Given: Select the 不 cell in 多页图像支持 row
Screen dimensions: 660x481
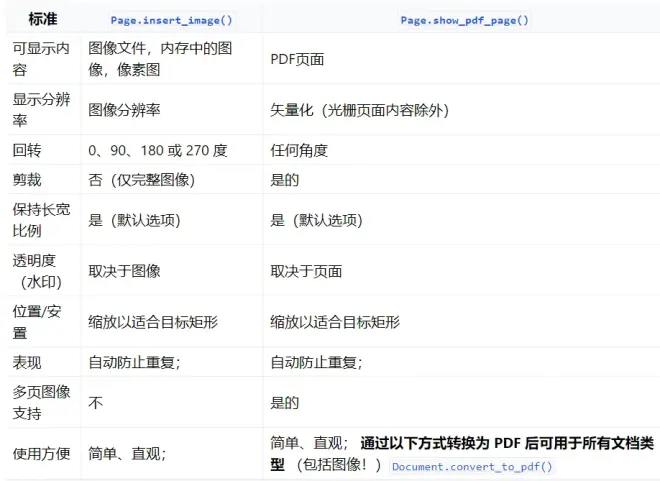Looking at the screenshot, I should click(x=96, y=403).
